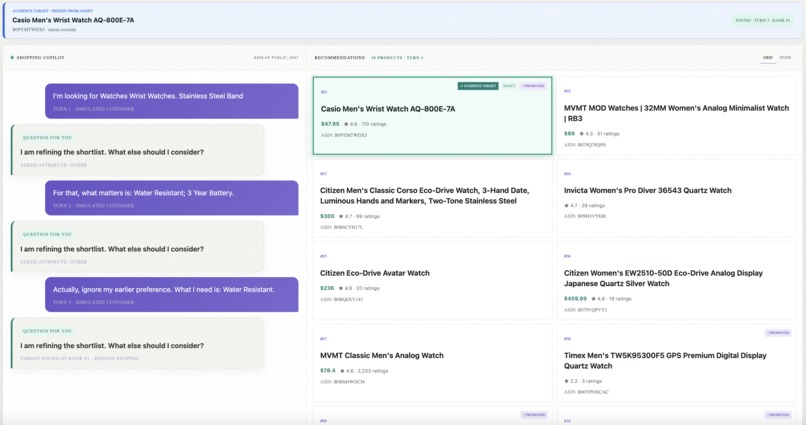Screen dimensions: 806x425
Task: Click the Audience Target badge on Casio card
Action: pyautogui.click(x=478, y=86)
